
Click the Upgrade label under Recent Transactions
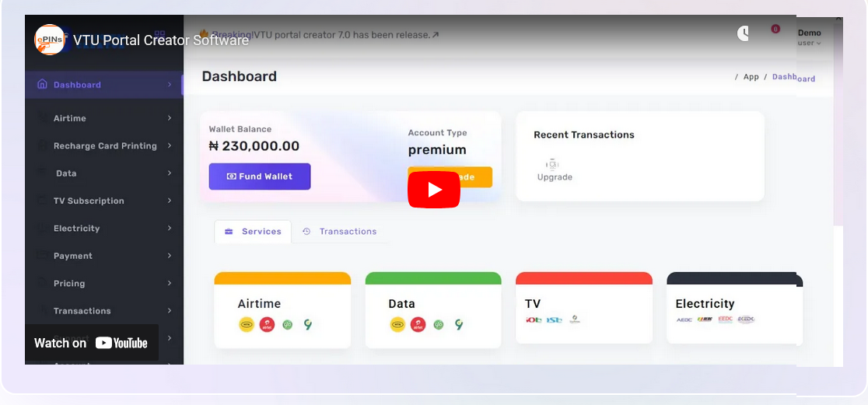coord(555,177)
